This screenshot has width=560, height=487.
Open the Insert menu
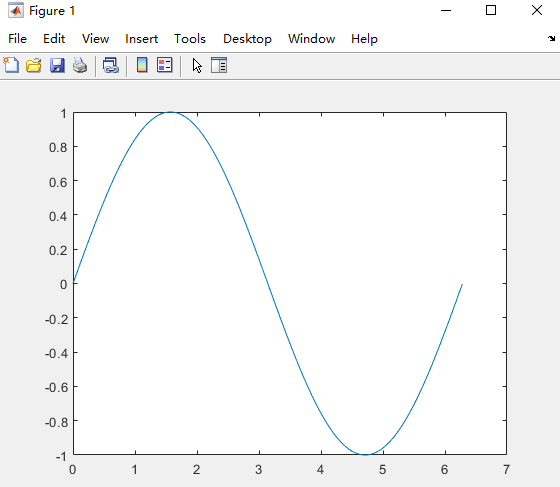141,39
